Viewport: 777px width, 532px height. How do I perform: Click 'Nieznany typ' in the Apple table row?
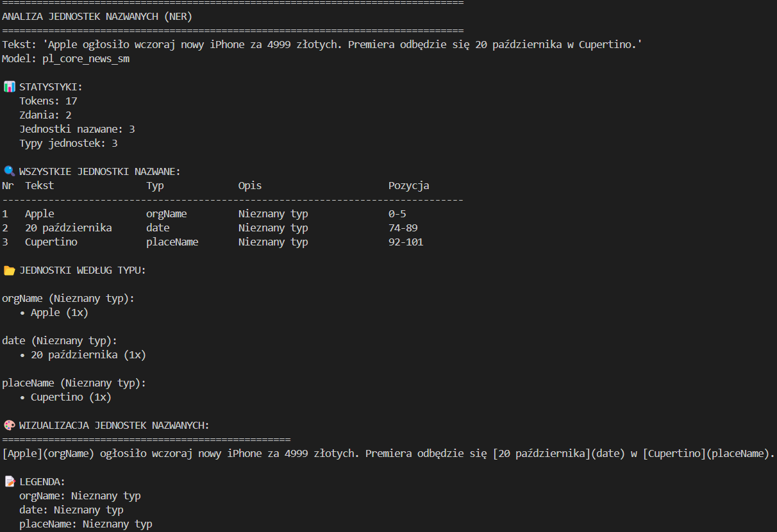(273, 213)
